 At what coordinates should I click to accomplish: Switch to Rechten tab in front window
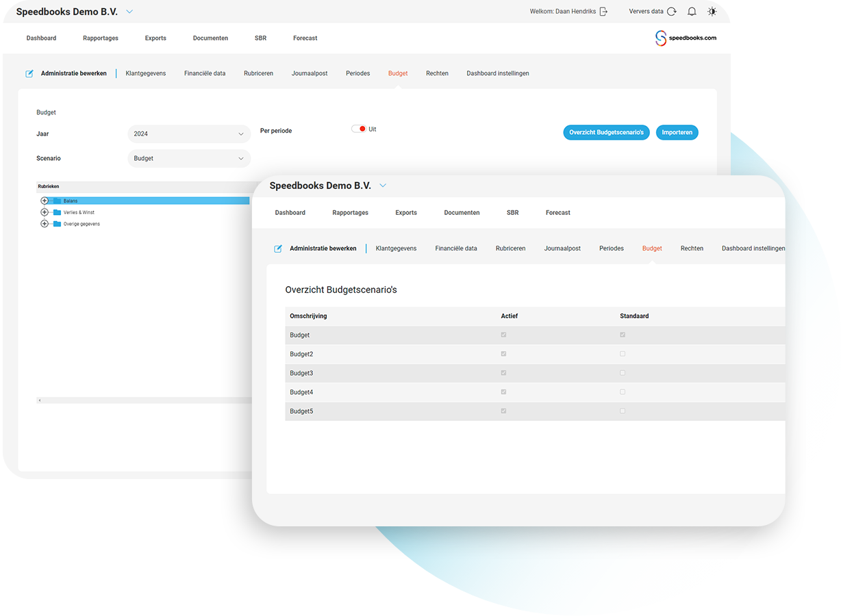click(x=692, y=248)
